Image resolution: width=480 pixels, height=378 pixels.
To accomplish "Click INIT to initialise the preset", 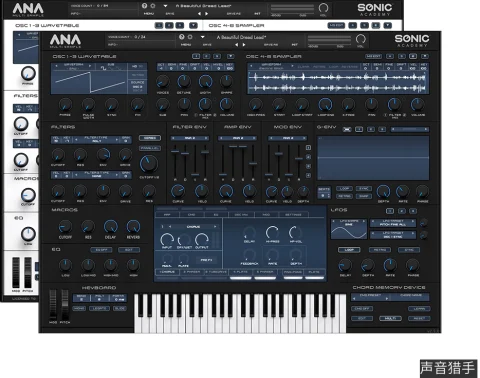I will 295,45.
